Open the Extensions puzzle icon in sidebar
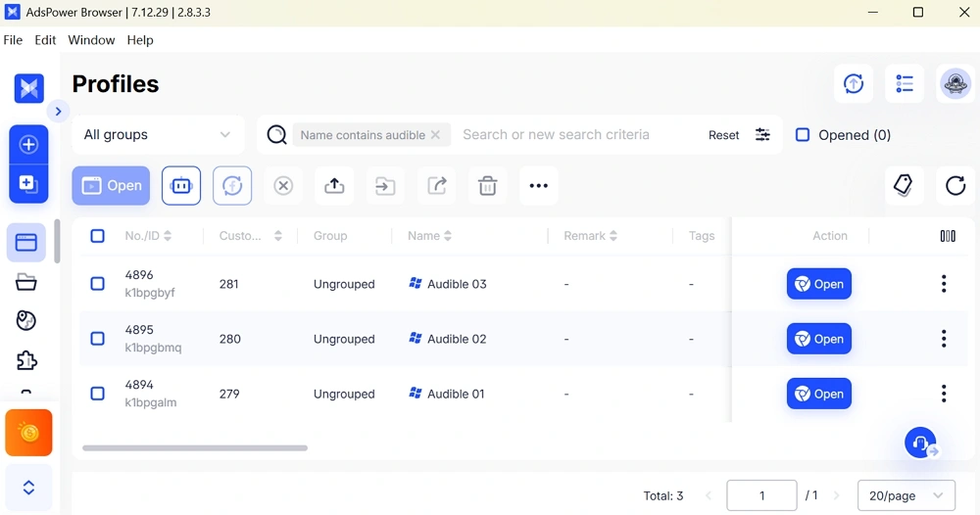This screenshot has height=515, width=980. point(26,360)
